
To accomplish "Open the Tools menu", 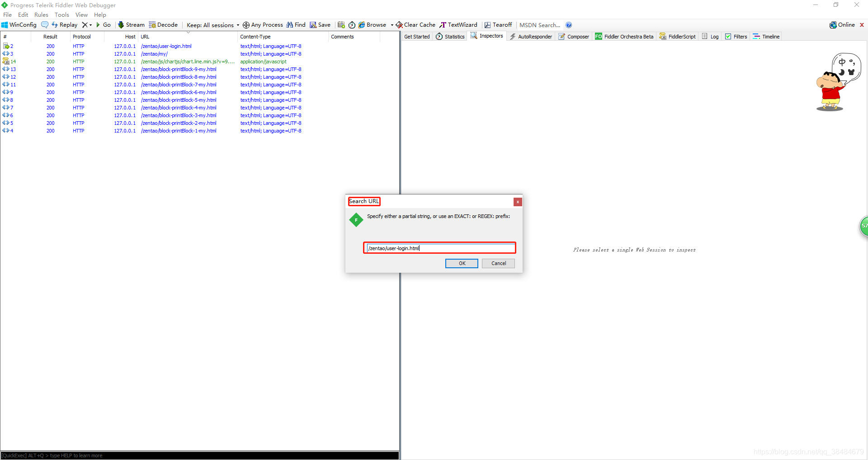I will pyautogui.click(x=62, y=15).
